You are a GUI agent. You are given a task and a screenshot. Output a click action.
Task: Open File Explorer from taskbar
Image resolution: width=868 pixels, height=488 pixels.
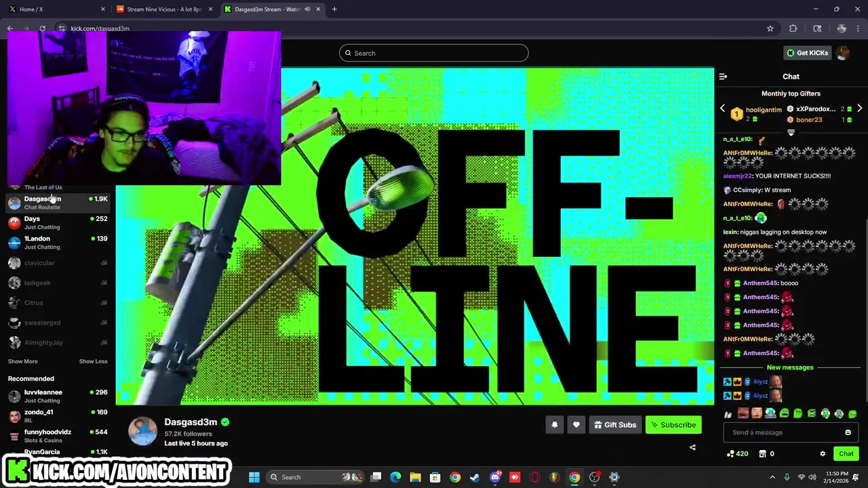(415, 477)
